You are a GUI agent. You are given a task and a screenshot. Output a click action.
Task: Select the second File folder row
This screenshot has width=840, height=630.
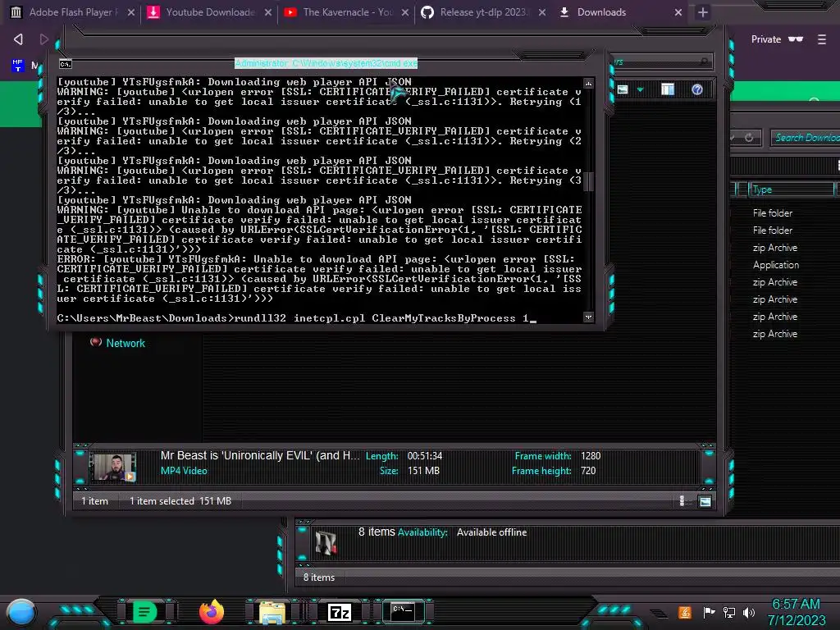pos(773,230)
